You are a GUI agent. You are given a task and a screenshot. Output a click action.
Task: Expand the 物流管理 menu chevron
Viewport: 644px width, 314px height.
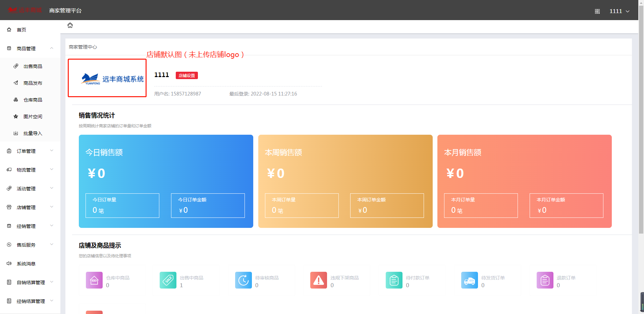click(x=52, y=170)
